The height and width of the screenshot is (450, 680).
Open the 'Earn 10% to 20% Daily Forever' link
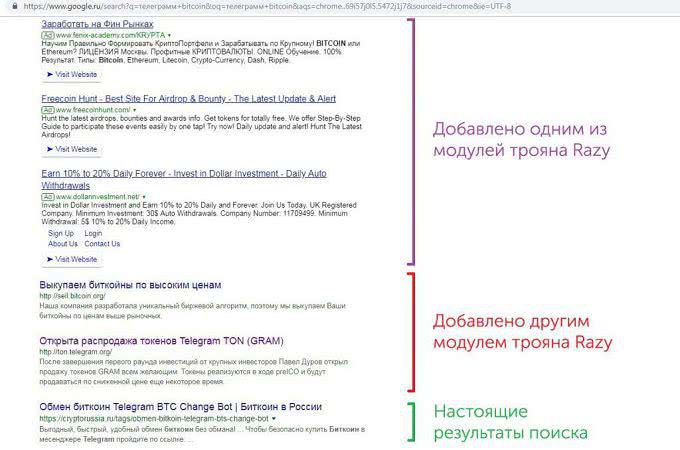184,179
